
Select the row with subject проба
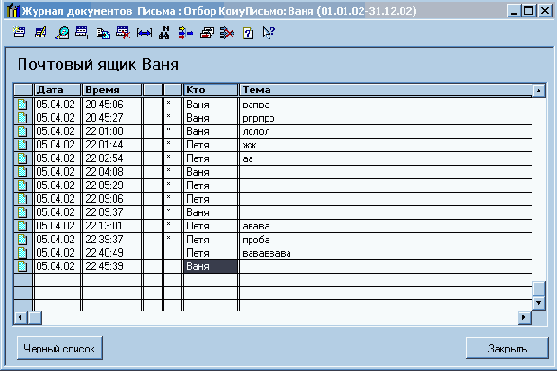[272, 240]
